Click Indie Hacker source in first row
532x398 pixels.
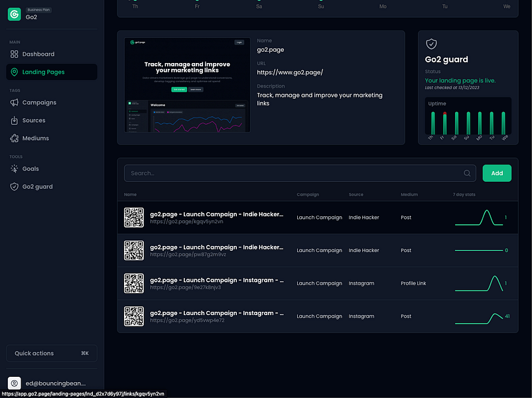(x=364, y=218)
